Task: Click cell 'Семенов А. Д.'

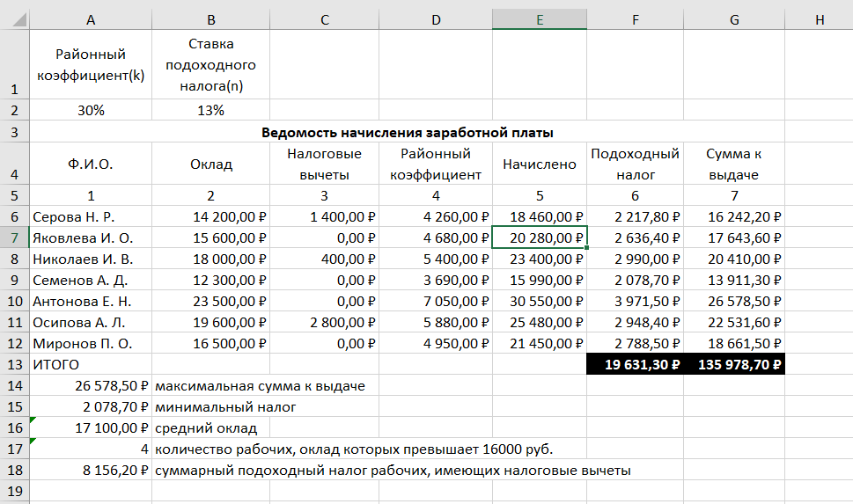Action: pyautogui.click(x=91, y=281)
